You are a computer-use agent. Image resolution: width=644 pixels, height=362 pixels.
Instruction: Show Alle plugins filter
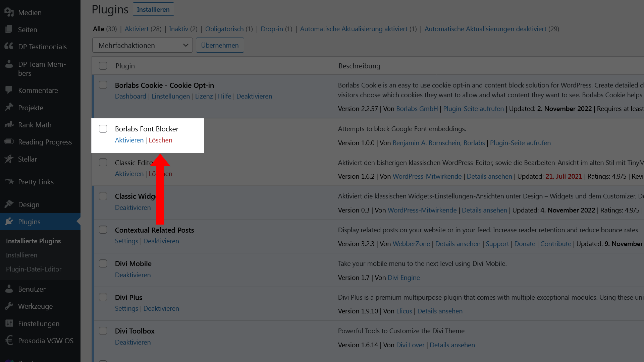coord(99,29)
